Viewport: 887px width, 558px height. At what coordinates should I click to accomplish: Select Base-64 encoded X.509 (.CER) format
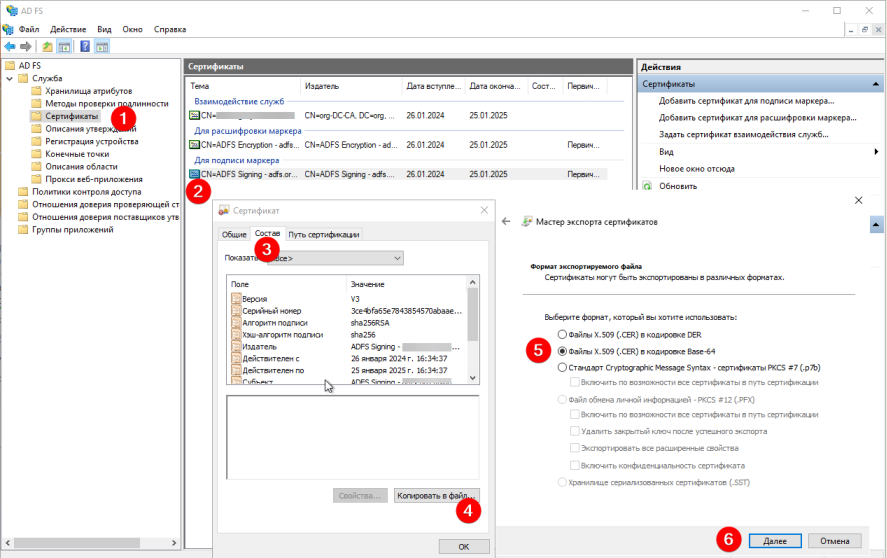coord(563,351)
